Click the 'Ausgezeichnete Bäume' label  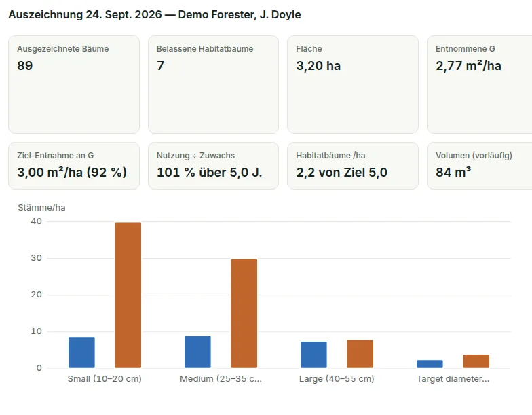63,49
